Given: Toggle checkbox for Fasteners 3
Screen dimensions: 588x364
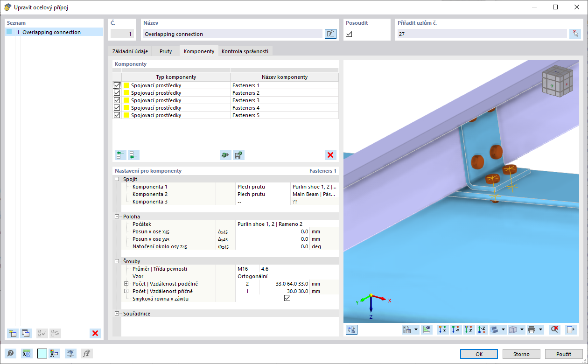Looking at the screenshot, I should tap(117, 100).
